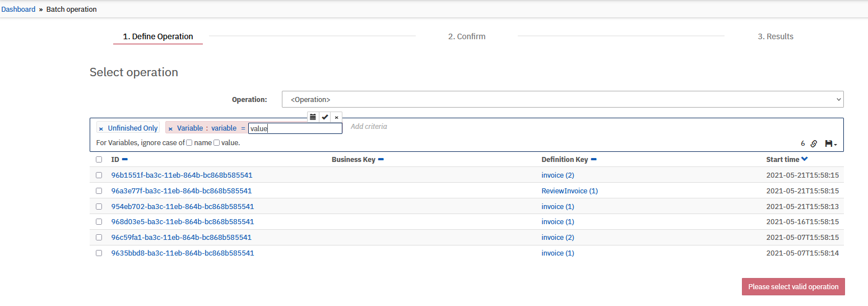Open the calendar date picker icon
Viewport: 868px width, 306px height.
pyautogui.click(x=313, y=117)
